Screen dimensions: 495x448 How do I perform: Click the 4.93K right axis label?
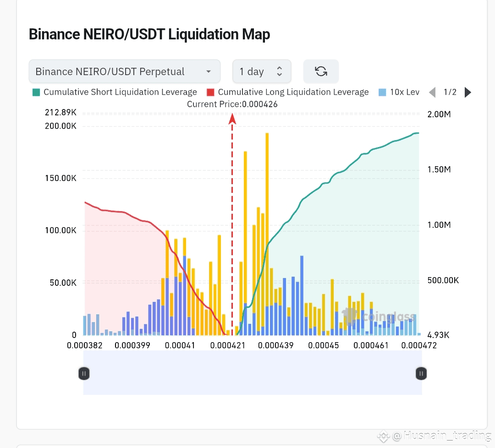click(x=438, y=335)
